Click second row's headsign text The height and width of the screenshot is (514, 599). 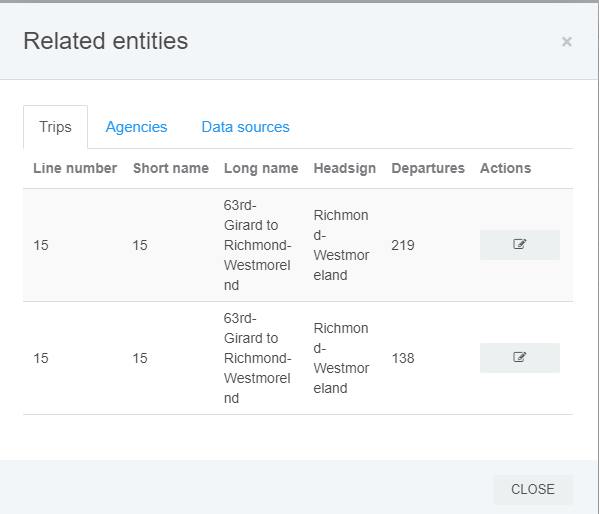click(x=341, y=358)
